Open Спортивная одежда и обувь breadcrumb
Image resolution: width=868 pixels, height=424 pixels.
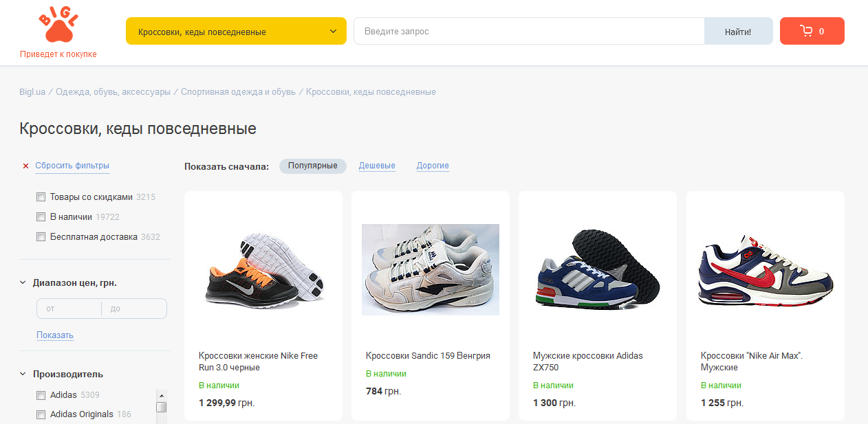pyautogui.click(x=238, y=92)
